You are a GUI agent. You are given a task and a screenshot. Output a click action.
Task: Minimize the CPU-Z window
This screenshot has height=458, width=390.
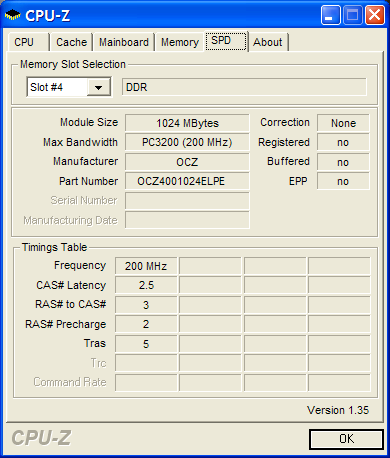click(x=330, y=15)
